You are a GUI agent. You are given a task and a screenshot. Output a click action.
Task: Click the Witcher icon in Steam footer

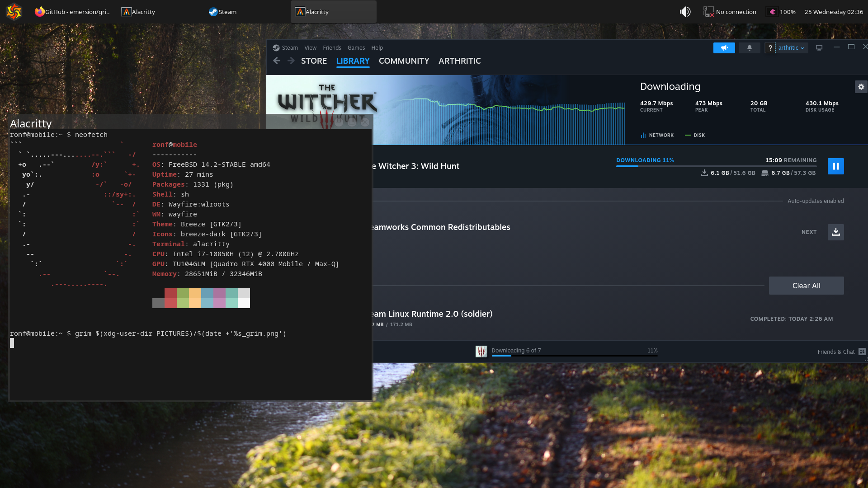481,351
